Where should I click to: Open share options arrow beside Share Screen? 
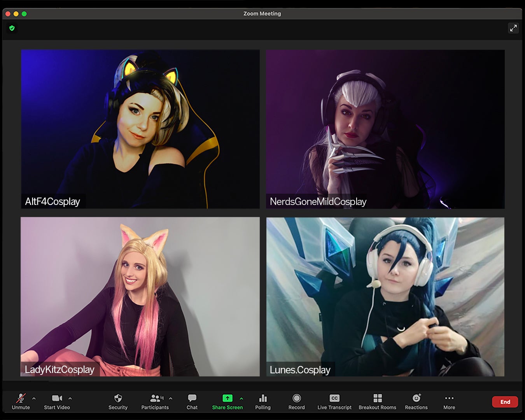pyautogui.click(x=241, y=398)
